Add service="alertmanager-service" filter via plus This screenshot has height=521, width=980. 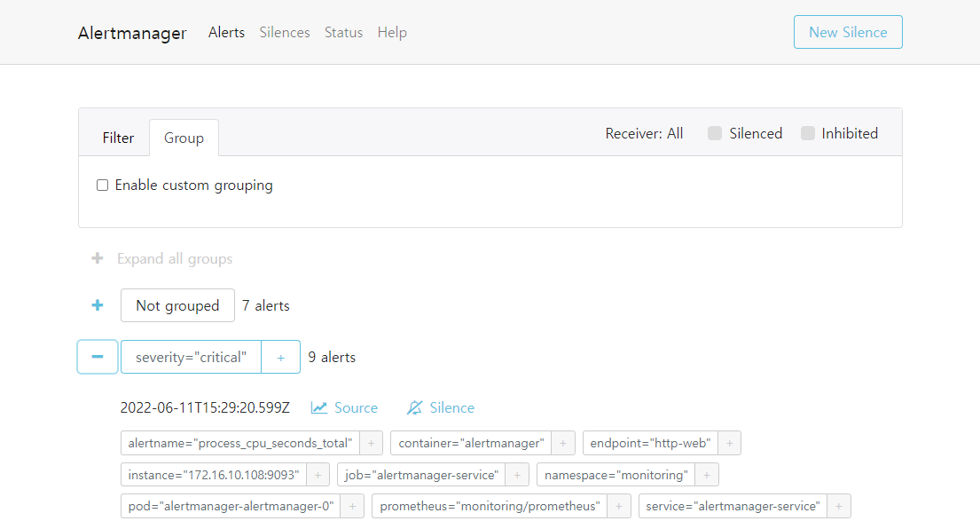point(839,506)
